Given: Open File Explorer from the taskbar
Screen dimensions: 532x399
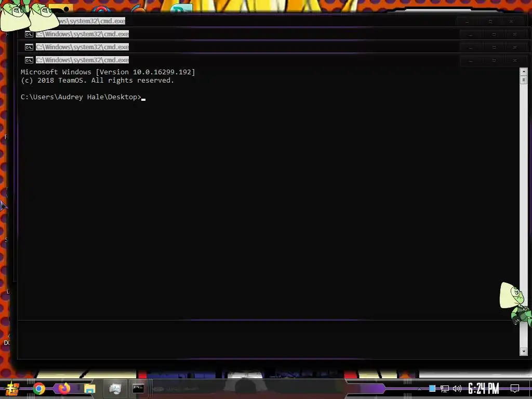Looking at the screenshot, I should point(89,389).
